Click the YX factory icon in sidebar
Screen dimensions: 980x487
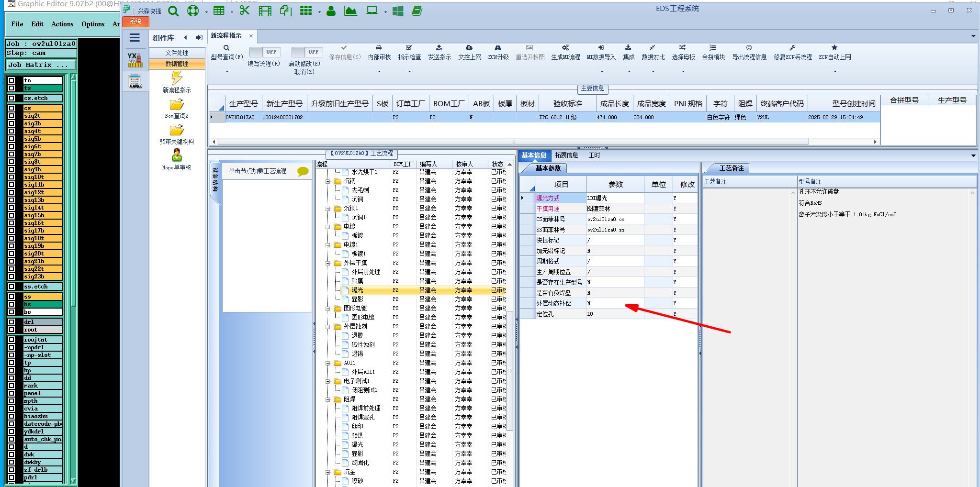pyautogui.click(x=135, y=60)
